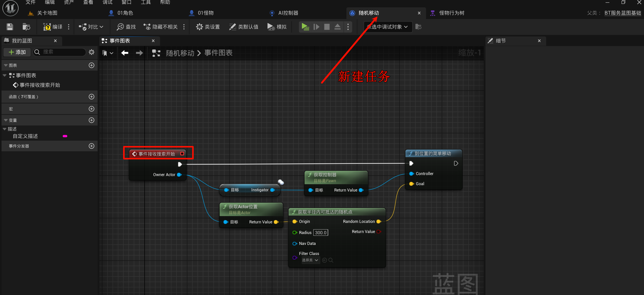
Task: Open the 选择类 Filter Class dropdown
Action: tap(310, 260)
